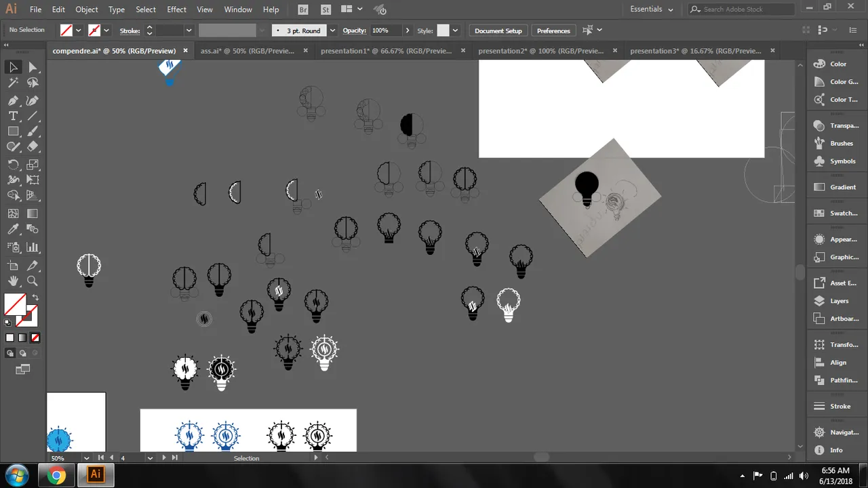
Task: Open the Layers panel
Action: [x=838, y=301]
